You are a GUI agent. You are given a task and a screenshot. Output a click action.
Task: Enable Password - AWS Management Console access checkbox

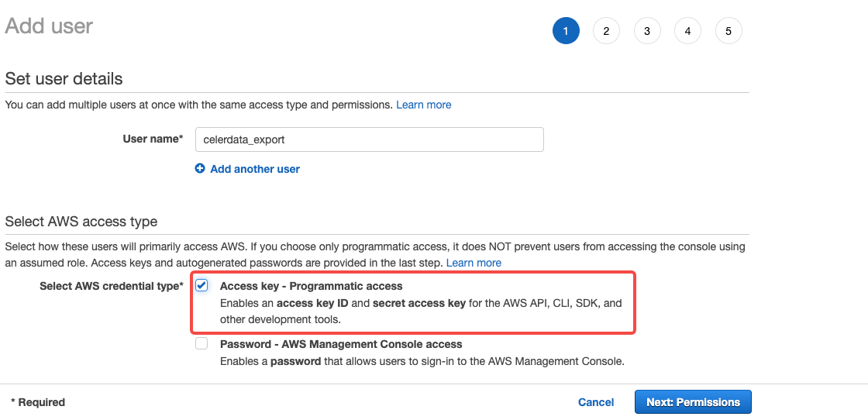(x=201, y=343)
